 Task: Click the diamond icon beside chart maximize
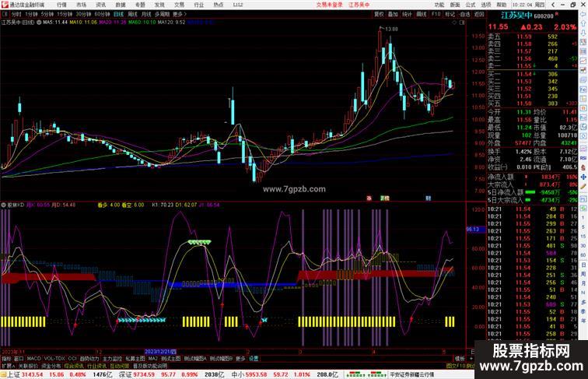click(454, 23)
